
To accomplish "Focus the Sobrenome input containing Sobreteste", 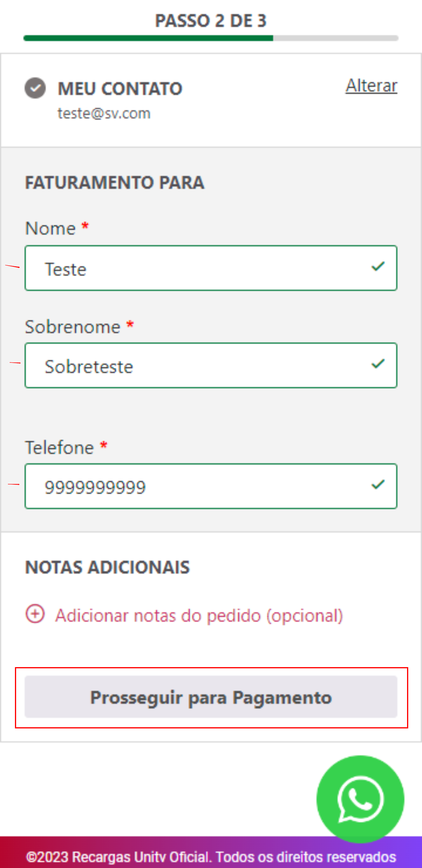I will tap(202, 366).
